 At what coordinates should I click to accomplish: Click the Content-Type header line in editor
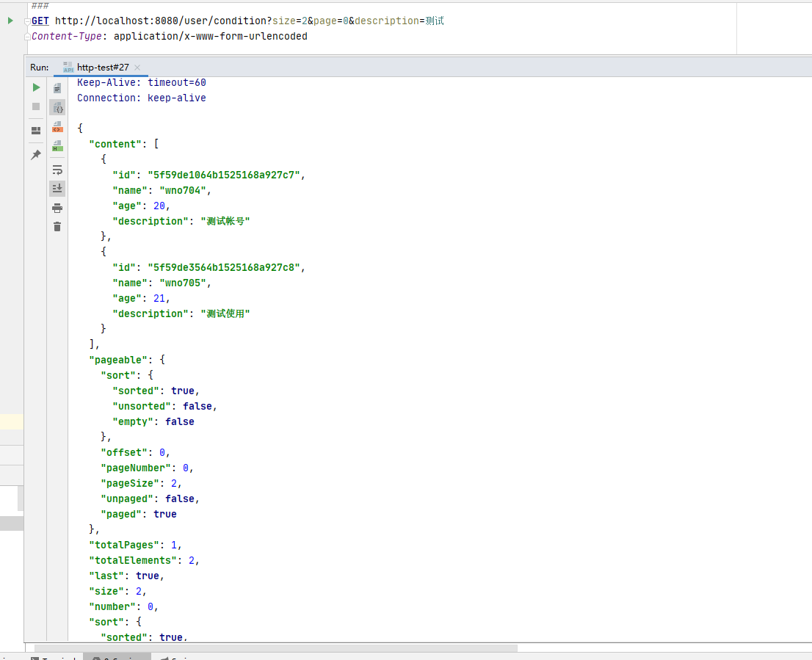coord(169,36)
